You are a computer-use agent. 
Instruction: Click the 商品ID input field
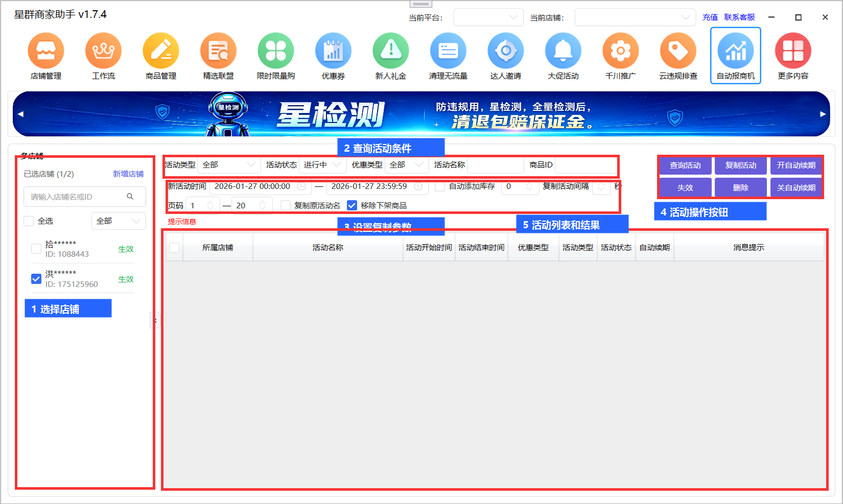point(586,165)
